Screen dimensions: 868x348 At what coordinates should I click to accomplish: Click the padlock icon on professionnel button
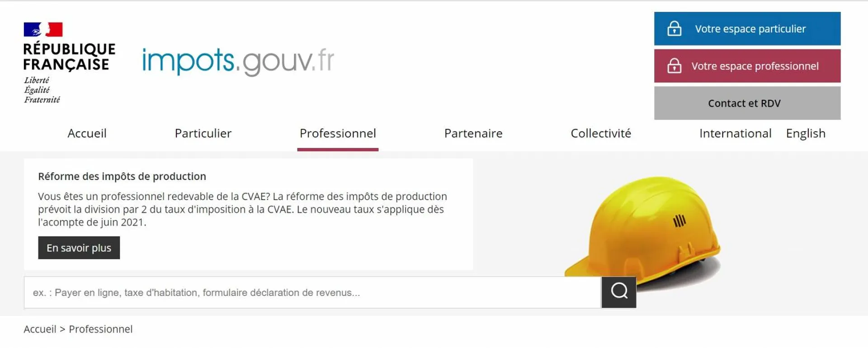(674, 66)
